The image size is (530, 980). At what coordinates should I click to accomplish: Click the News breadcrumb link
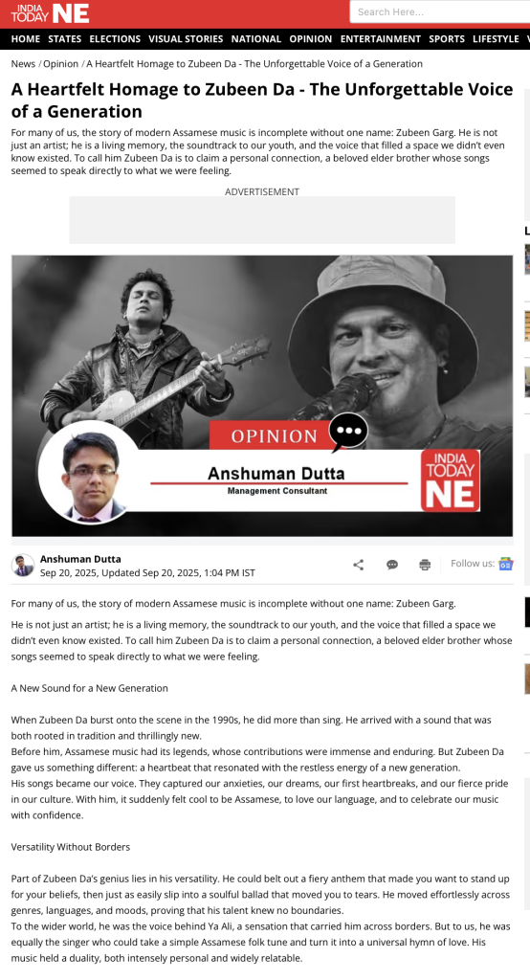click(23, 64)
